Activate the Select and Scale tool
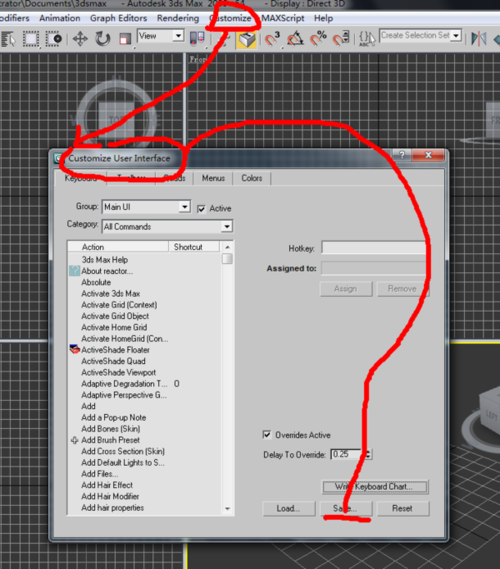Viewport: 500px width, 569px height. point(125,39)
